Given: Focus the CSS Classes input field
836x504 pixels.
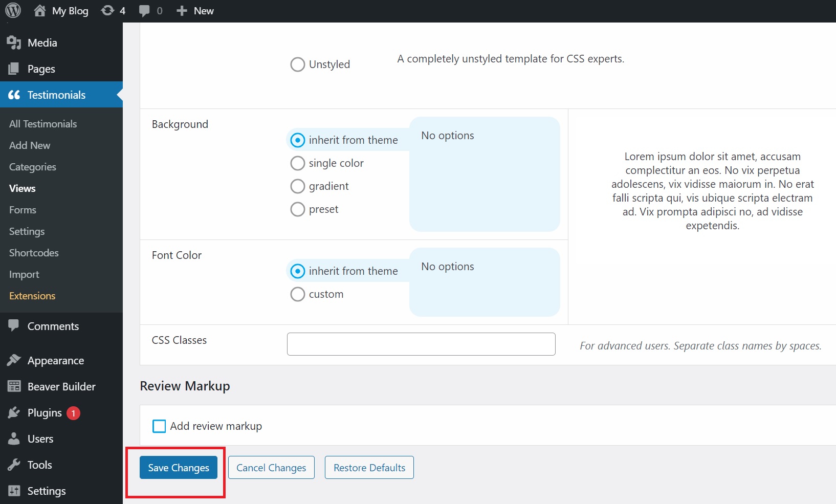Looking at the screenshot, I should 421,344.
